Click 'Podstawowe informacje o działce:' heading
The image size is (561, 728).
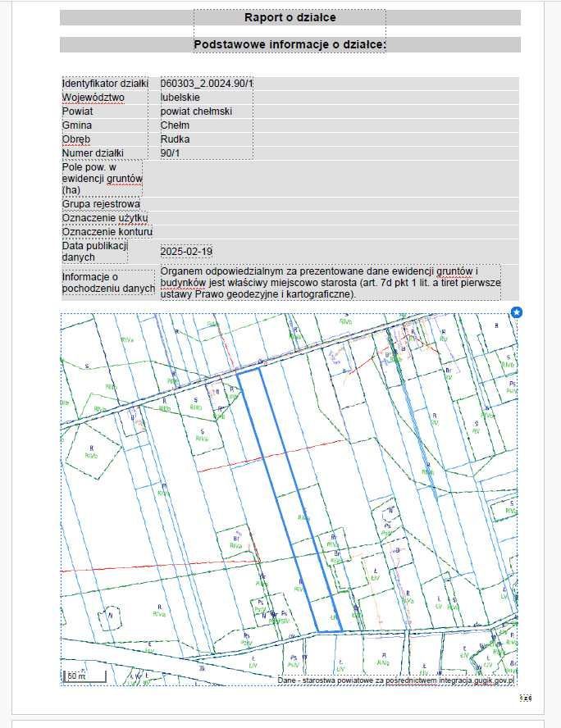click(x=290, y=44)
